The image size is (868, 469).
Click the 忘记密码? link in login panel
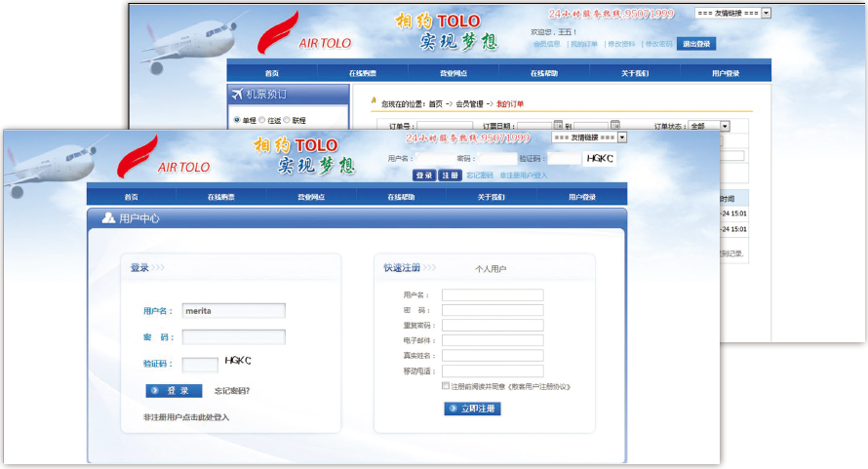[232, 391]
